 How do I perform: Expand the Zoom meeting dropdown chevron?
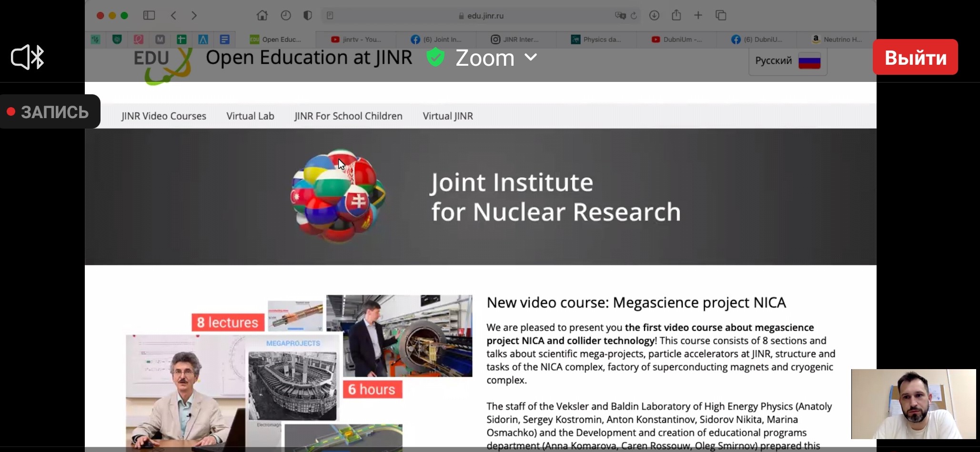(x=531, y=58)
